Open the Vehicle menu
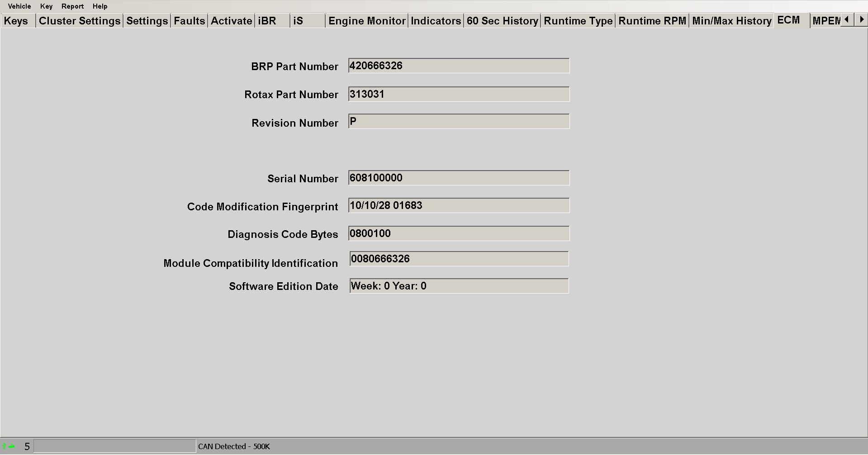The image size is (868, 455). coord(19,6)
